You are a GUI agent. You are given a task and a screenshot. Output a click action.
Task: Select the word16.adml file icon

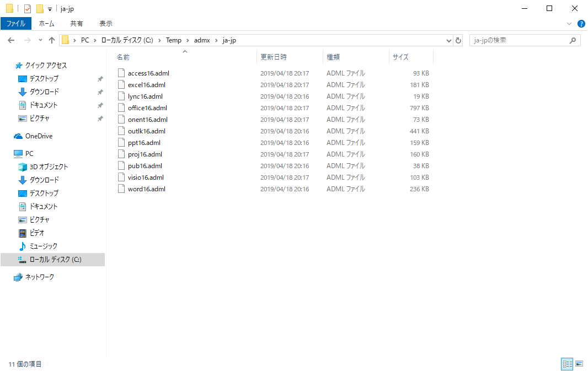click(x=121, y=189)
